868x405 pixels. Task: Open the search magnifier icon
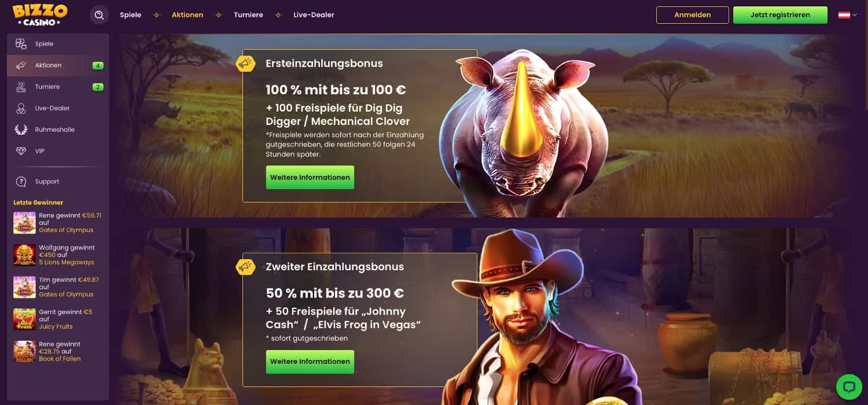point(99,15)
